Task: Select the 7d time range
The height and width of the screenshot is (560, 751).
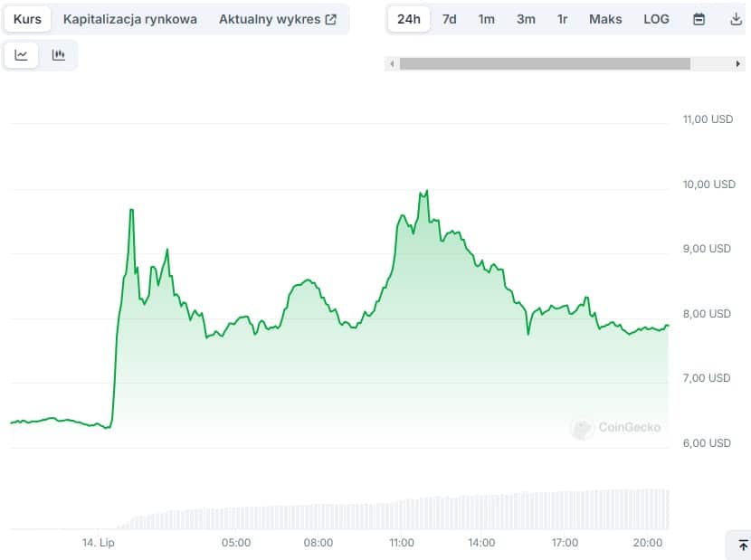Action: point(449,19)
